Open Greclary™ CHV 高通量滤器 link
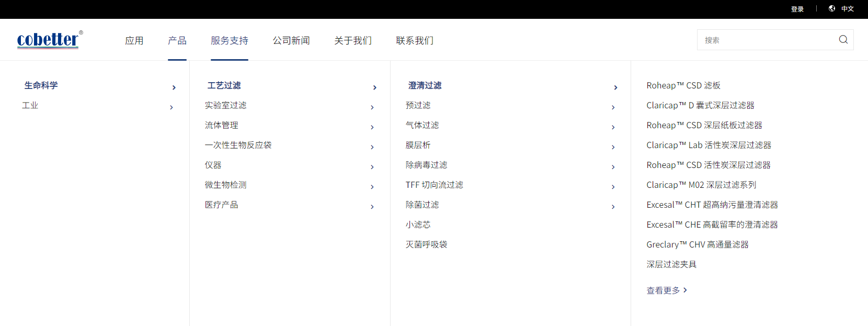Image resolution: width=868 pixels, height=326 pixels. [697, 244]
